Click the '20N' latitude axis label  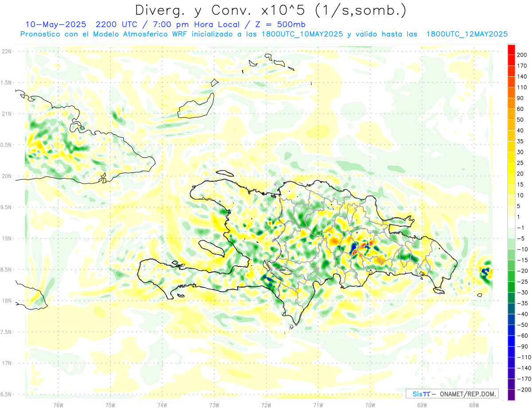click(x=6, y=176)
